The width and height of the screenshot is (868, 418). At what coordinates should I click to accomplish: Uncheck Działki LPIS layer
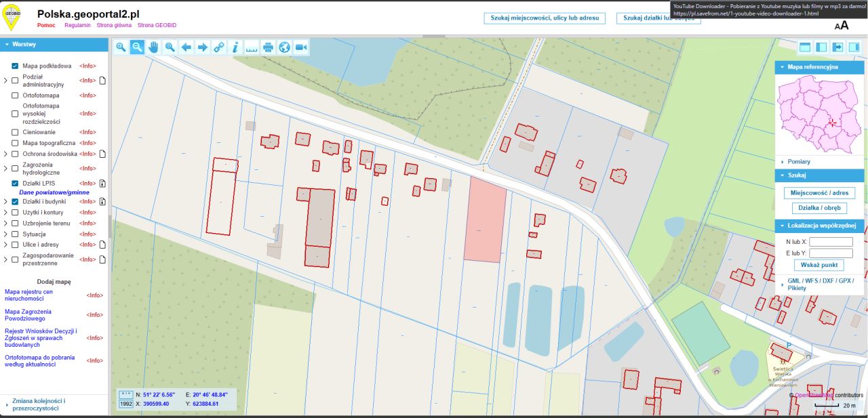(15, 183)
